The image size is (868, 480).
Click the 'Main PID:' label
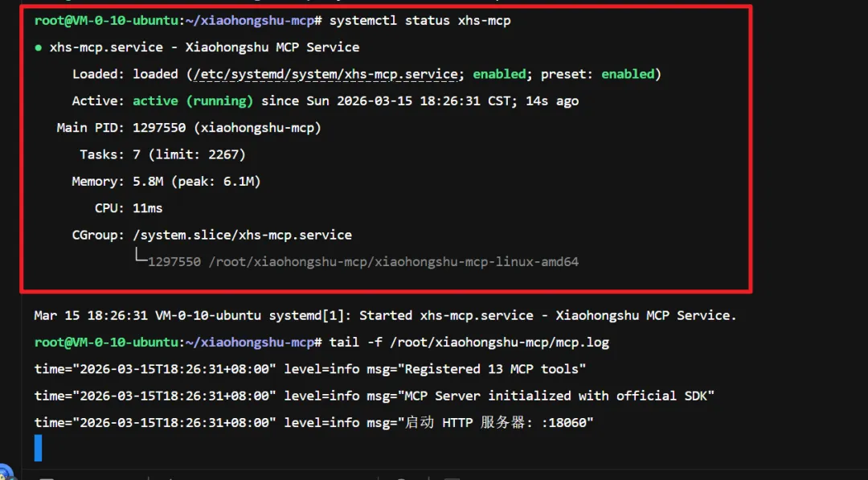click(x=91, y=128)
